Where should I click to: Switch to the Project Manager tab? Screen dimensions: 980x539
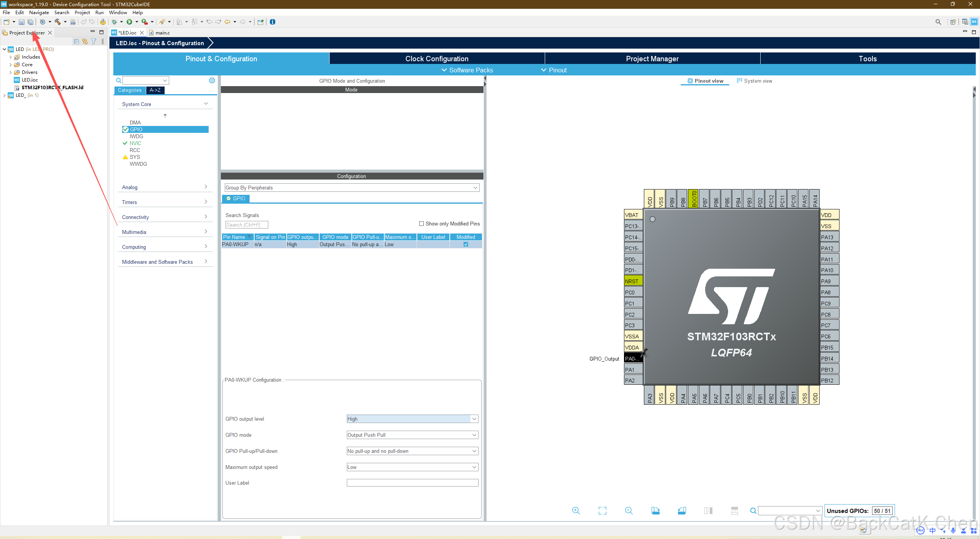click(652, 59)
